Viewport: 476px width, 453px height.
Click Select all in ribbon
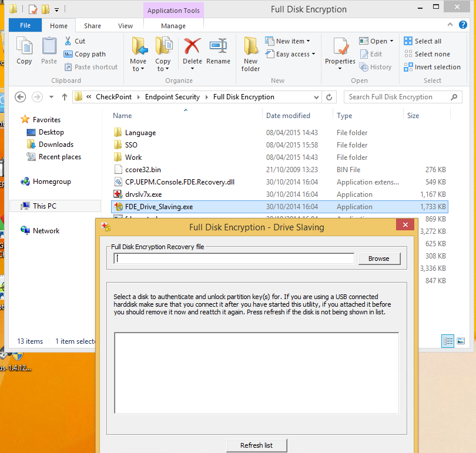pyautogui.click(x=423, y=41)
